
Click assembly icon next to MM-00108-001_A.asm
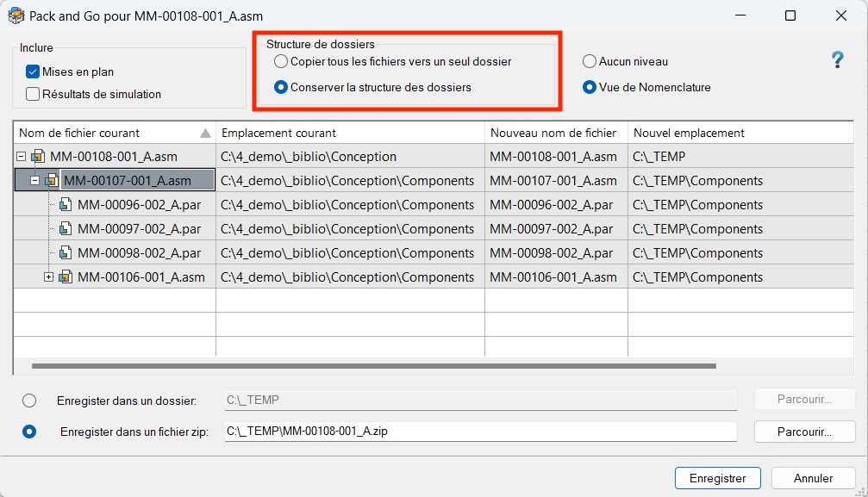pyautogui.click(x=38, y=157)
